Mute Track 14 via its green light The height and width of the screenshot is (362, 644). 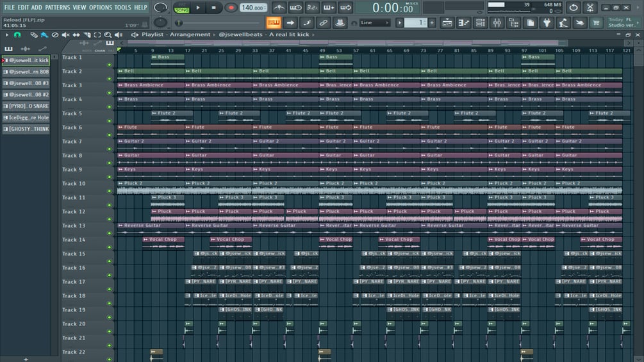click(x=109, y=247)
